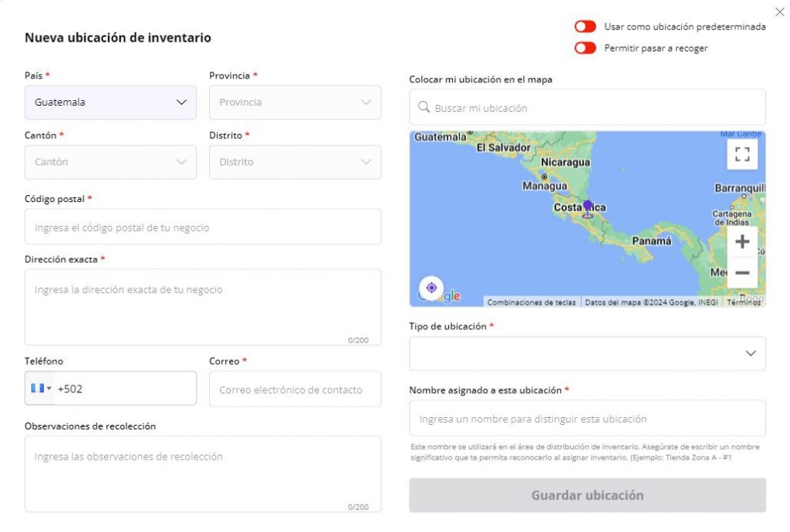790x532 pixels.
Task: Disable Usar como ubicación predeterminada
Action: 586,25
